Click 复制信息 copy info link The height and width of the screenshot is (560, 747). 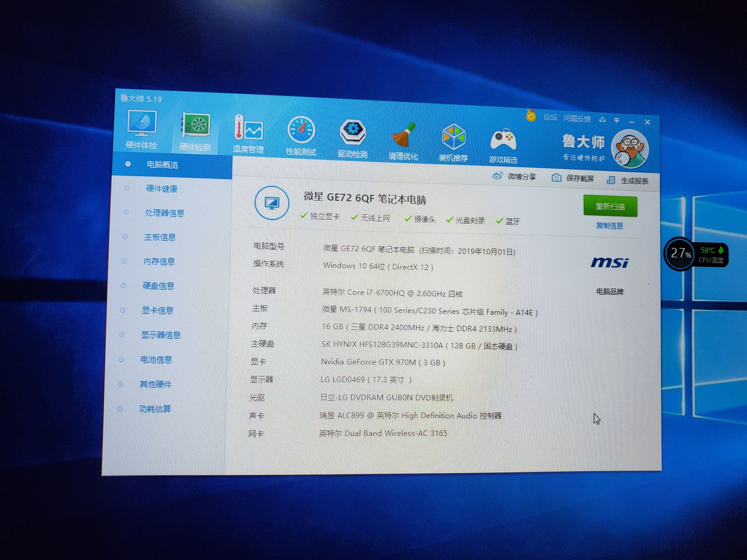click(610, 226)
